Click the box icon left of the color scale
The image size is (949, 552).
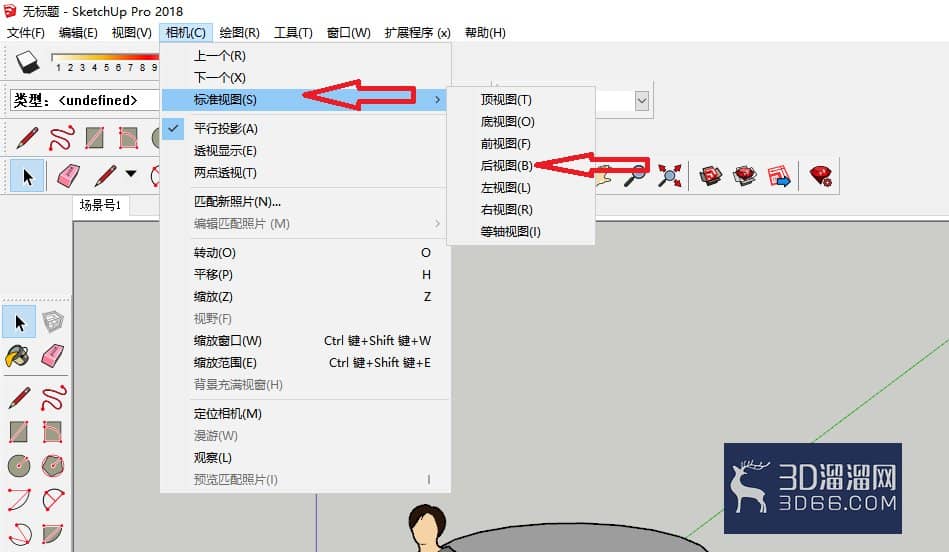pos(27,62)
